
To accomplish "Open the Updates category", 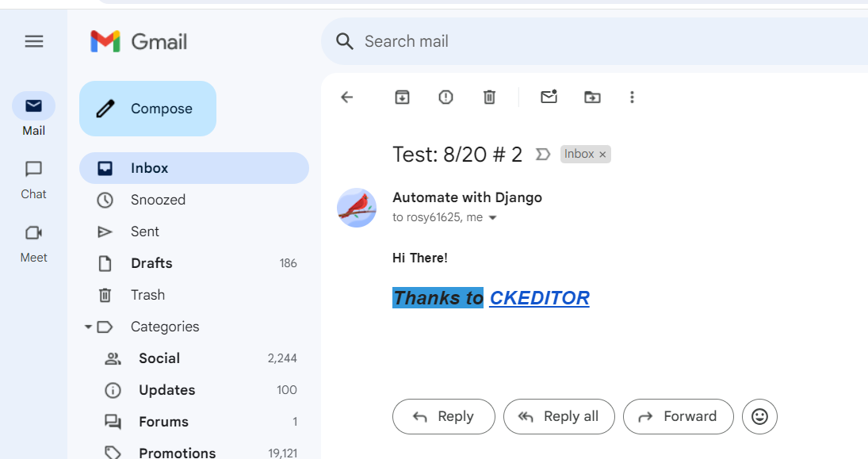I will 194,390.
